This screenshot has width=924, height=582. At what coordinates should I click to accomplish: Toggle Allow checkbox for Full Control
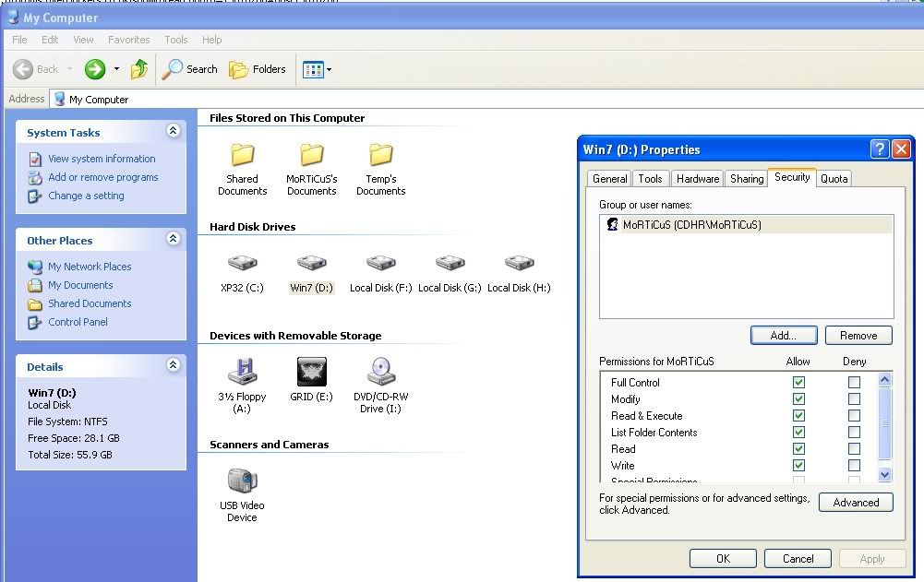[x=799, y=382]
